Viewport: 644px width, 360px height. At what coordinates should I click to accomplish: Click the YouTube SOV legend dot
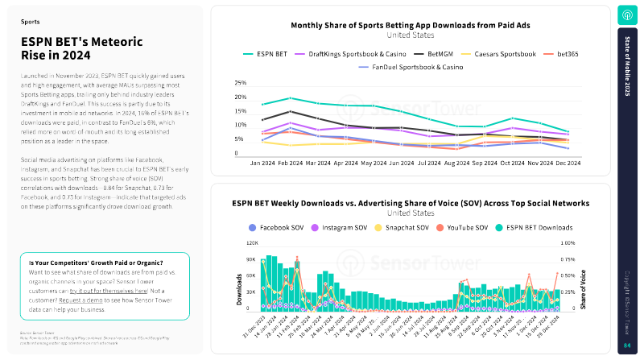click(440, 228)
